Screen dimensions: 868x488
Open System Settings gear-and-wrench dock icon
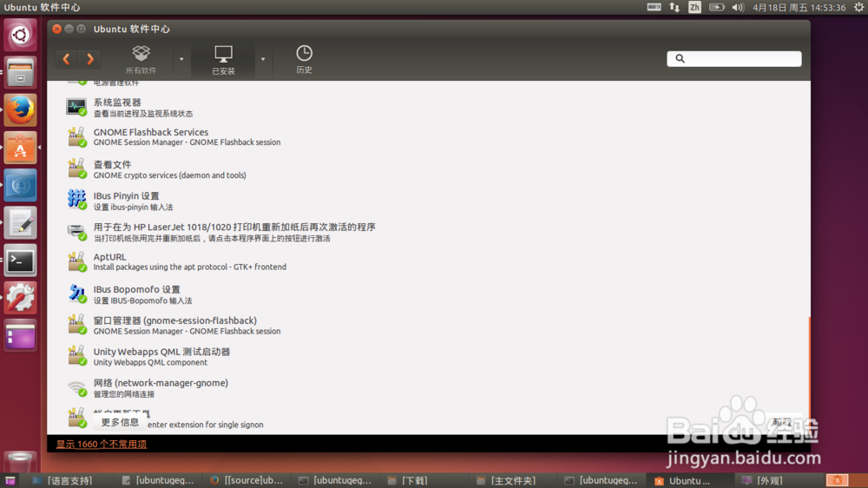pyautogui.click(x=21, y=298)
